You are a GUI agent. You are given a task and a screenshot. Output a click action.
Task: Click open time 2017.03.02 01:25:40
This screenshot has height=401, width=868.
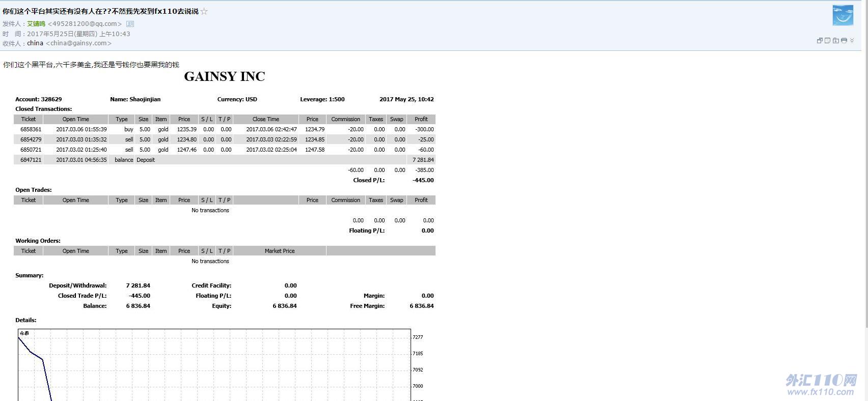click(x=82, y=150)
